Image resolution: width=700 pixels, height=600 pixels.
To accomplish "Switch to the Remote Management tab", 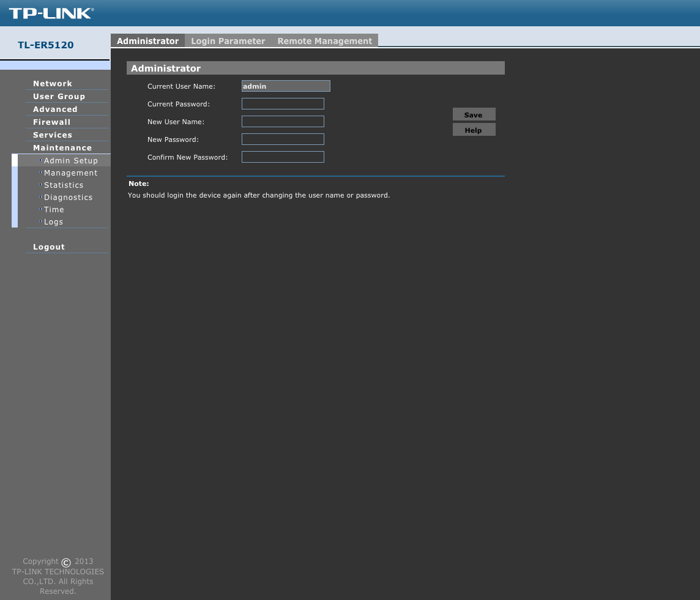I will pyautogui.click(x=324, y=40).
